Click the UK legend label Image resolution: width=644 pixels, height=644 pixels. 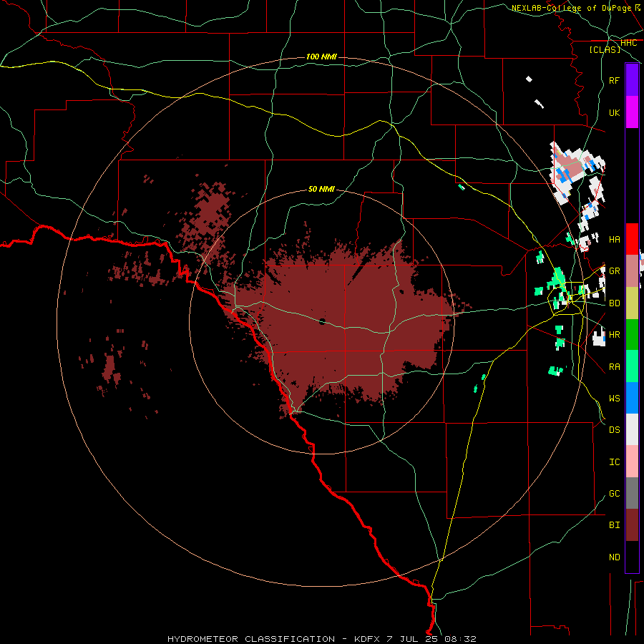click(x=614, y=112)
